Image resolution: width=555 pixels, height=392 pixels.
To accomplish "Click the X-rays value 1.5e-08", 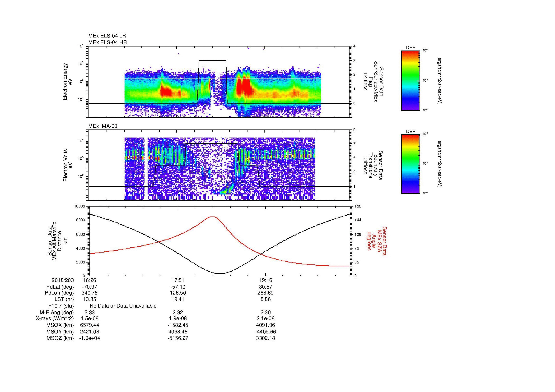I will point(89,318).
